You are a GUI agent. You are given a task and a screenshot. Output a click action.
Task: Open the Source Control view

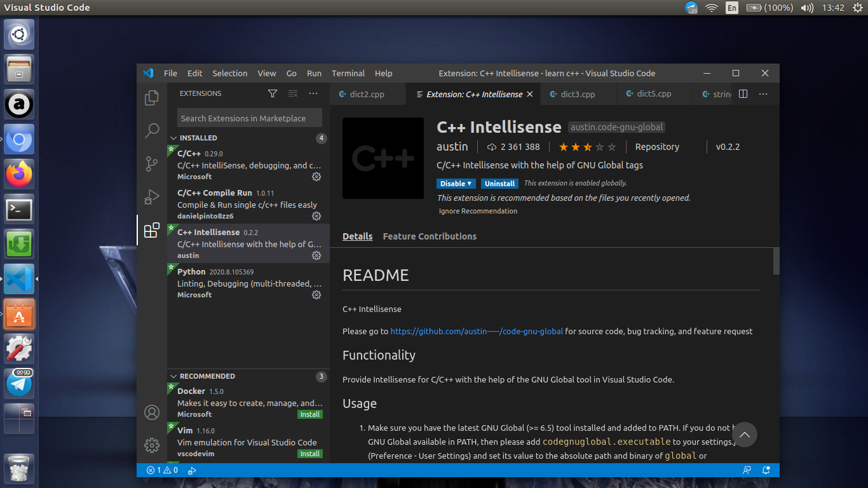[152, 164]
